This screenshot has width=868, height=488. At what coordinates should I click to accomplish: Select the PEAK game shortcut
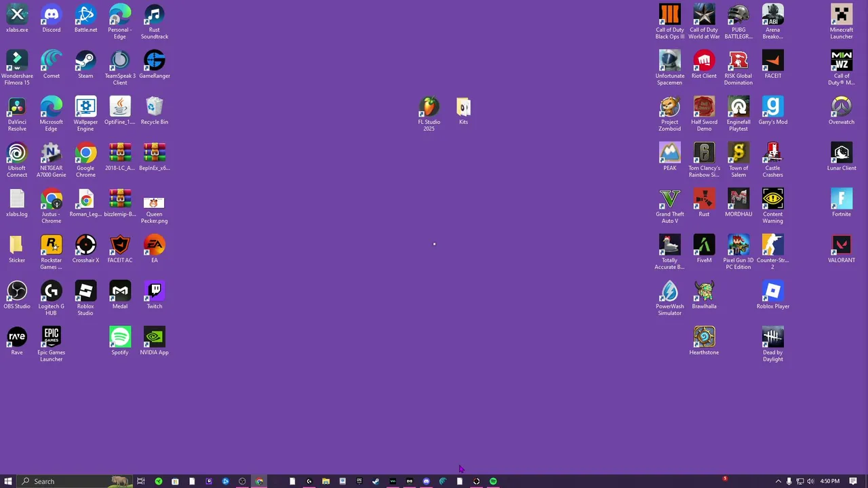click(x=670, y=157)
